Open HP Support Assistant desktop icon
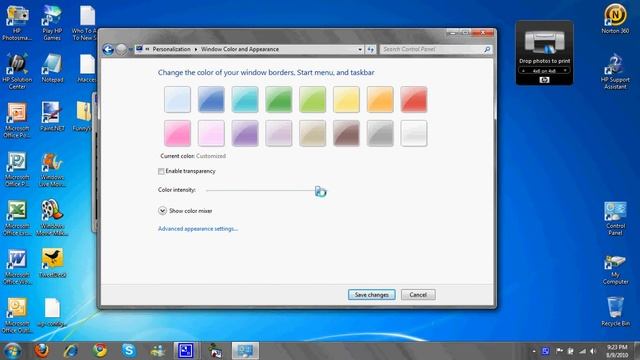 (615, 71)
